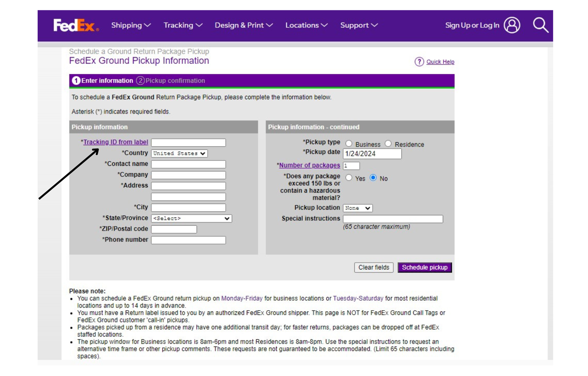Click the Tuesday-Saturday text in the notes

[x=358, y=298]
